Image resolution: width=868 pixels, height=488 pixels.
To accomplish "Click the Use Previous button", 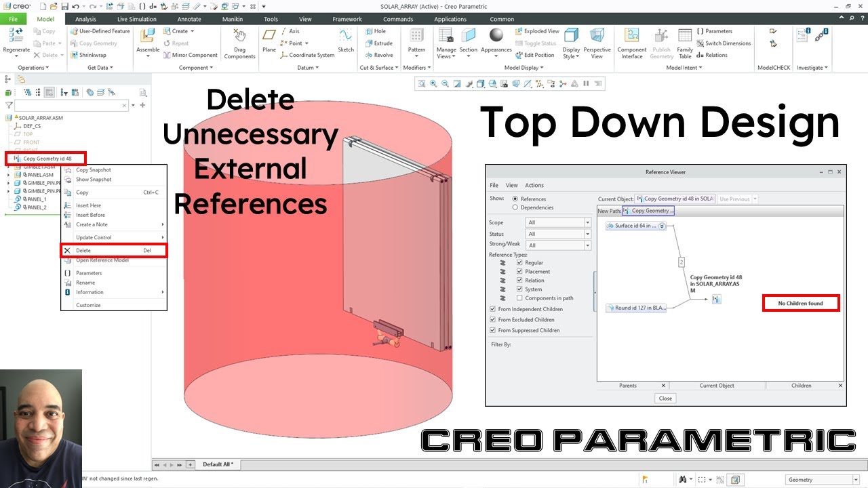I will click(738, 199).
